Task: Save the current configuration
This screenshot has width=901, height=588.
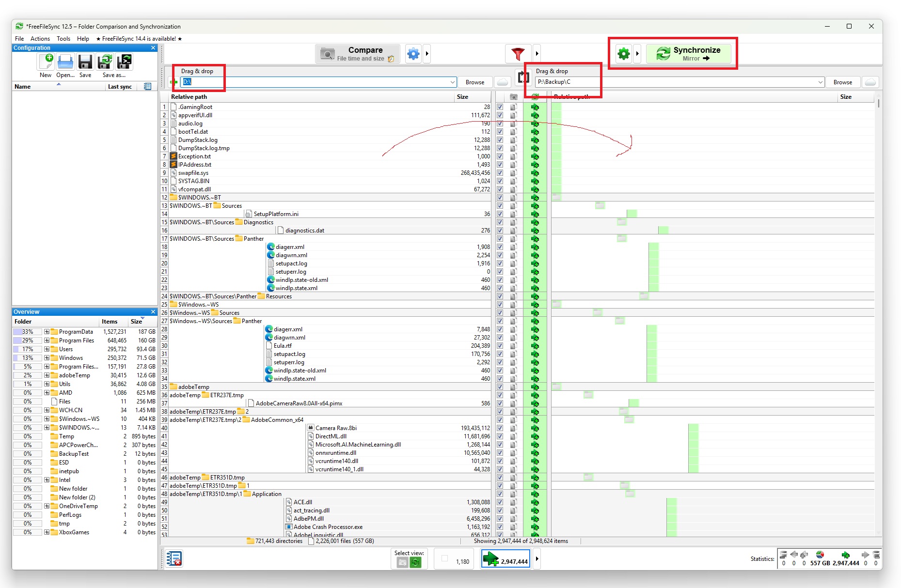Action: click(x=85, y=62)
